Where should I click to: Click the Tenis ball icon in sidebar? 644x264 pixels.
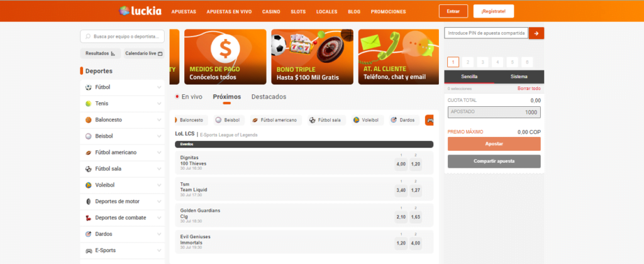coord(88,104)
